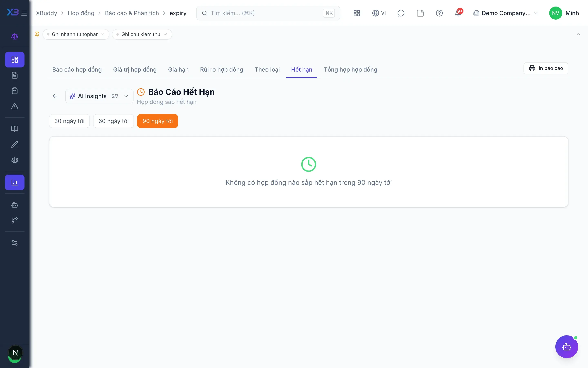Switch to Giá trị hợp đồng tab
The width and height of the screenshot is (588, 368).
click(x=135, y=70)
